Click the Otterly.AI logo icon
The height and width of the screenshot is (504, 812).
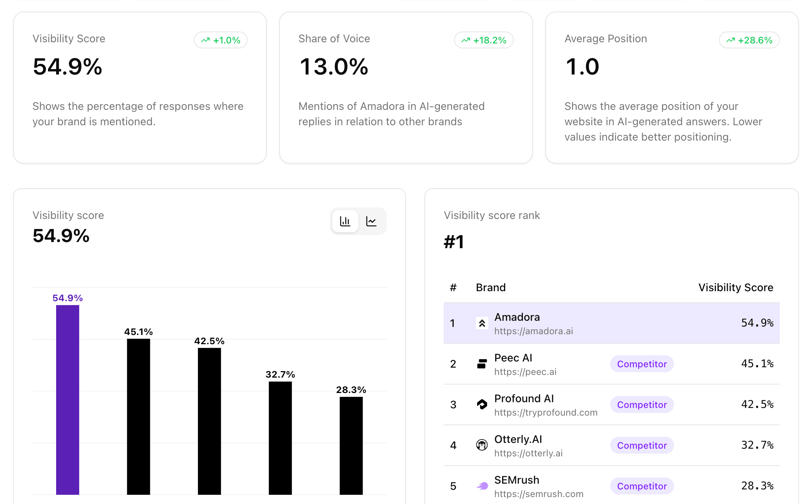pyautogui.click(x=482, y=445)
